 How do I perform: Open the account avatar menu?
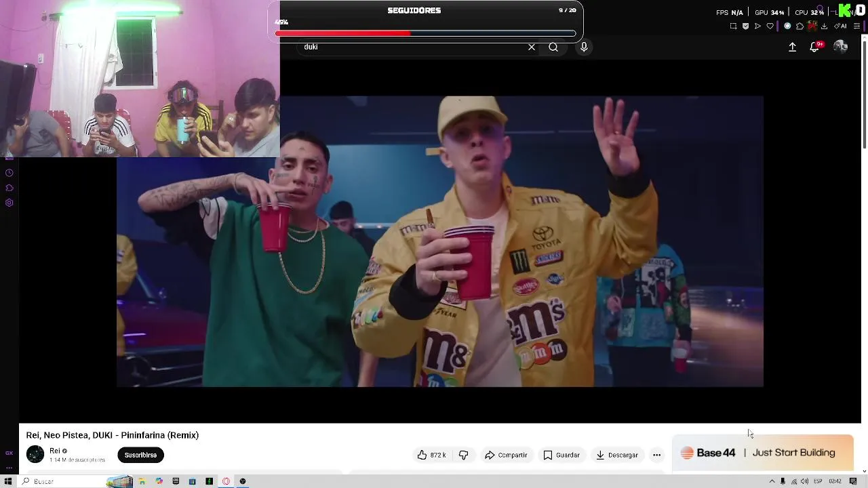click(840, 46)
